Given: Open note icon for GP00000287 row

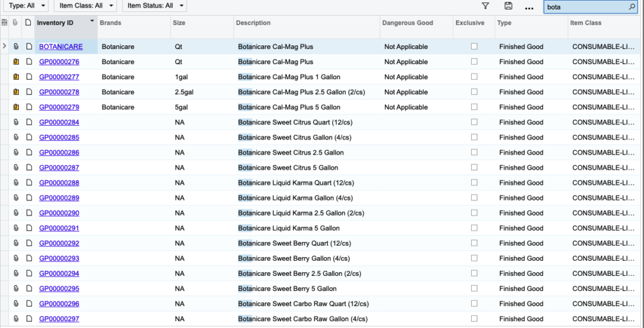Looking at the screenshot, I should [29, 168].
